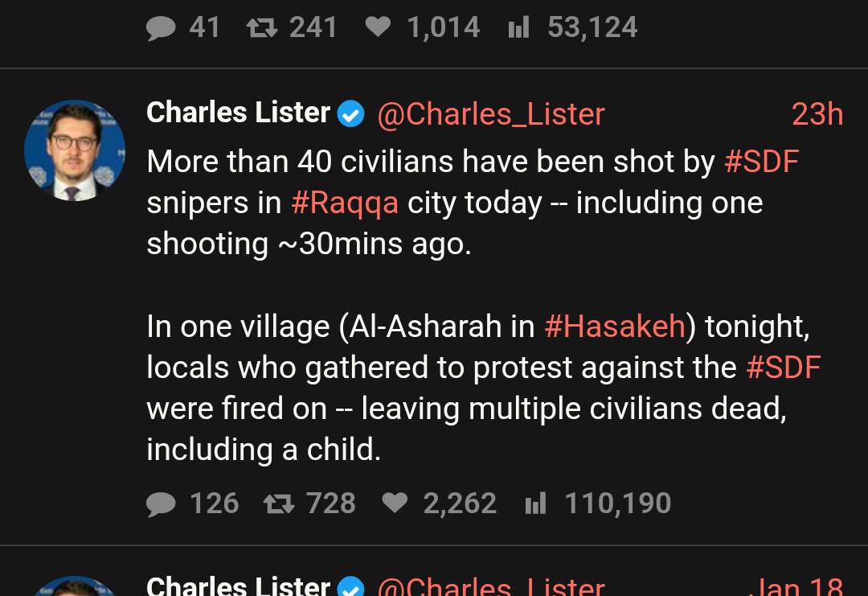Screen dimensions: 868x596
Task: Reply to the tweet with 126 comments
Action: coord(162,504)
